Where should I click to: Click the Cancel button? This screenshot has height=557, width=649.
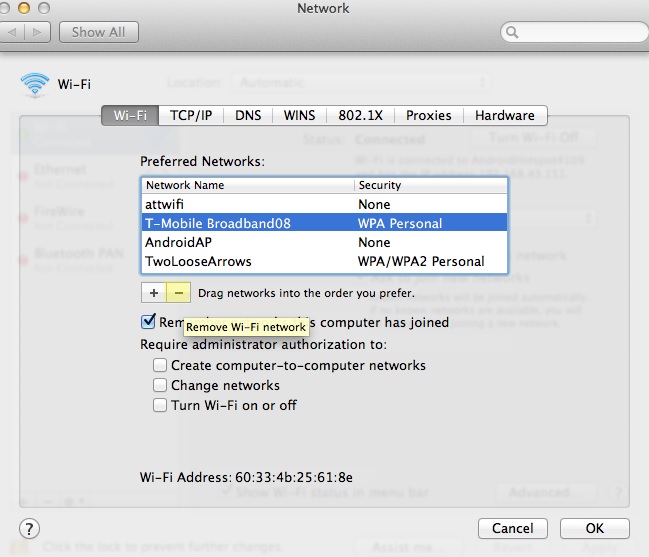[x=512, y=528]
